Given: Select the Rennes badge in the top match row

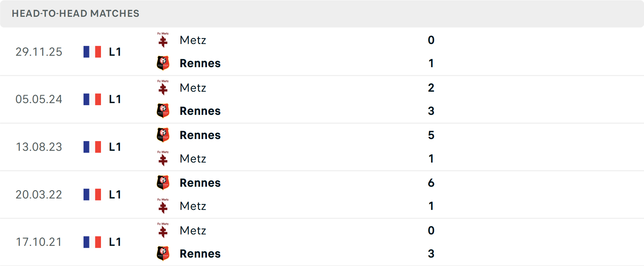Looking at the screenshot, I should click(163, 63).
